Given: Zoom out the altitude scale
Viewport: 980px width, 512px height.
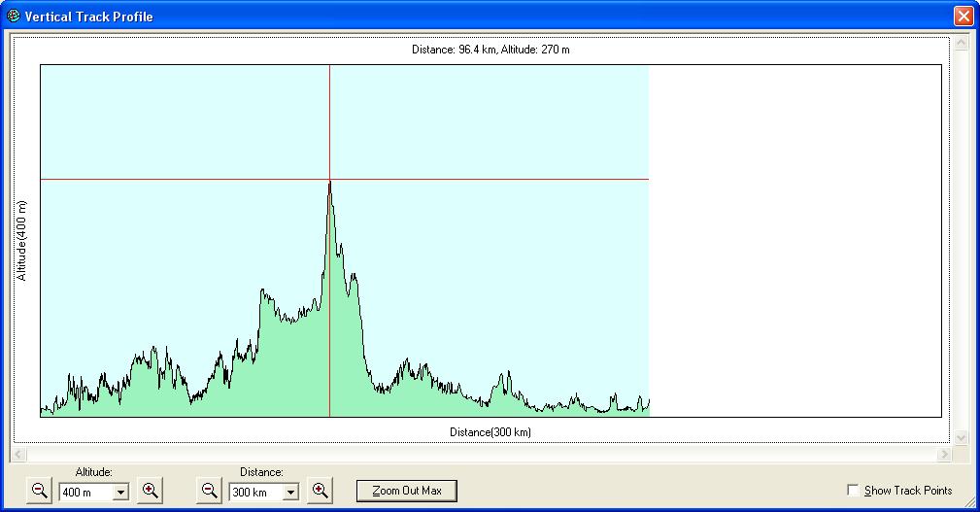Looking at the screenshot, I should point(40,491).
